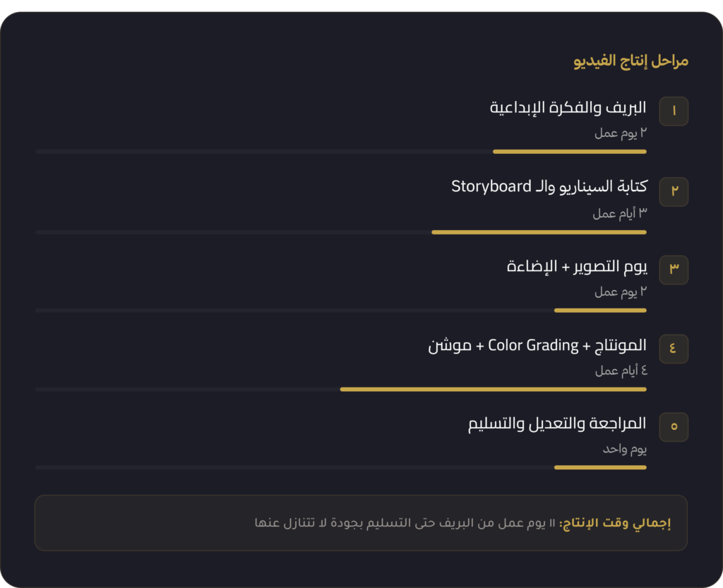Click the يوم واحد duration text
This screenshot has width=723, height=588.
[x=624, y=449]
